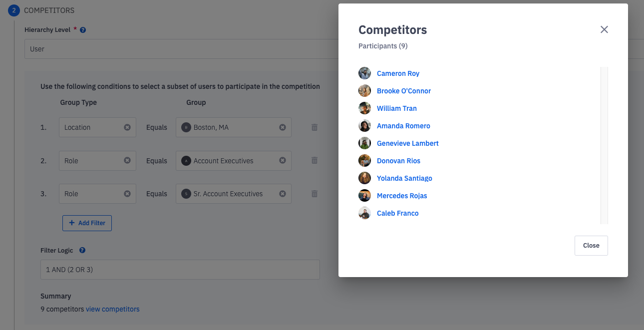644x330 pixels.
Task: Click the Add Filter button
Action: click(87, 223)
